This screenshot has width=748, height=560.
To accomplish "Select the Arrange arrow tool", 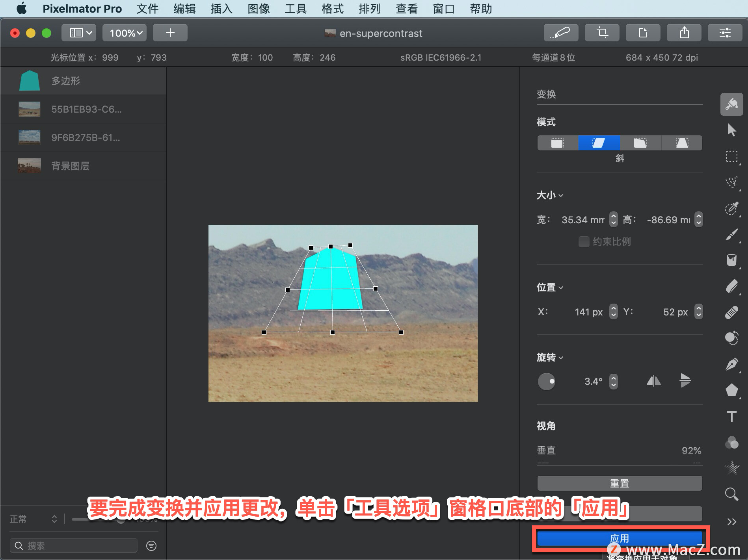I will click(x=731, y=130).
